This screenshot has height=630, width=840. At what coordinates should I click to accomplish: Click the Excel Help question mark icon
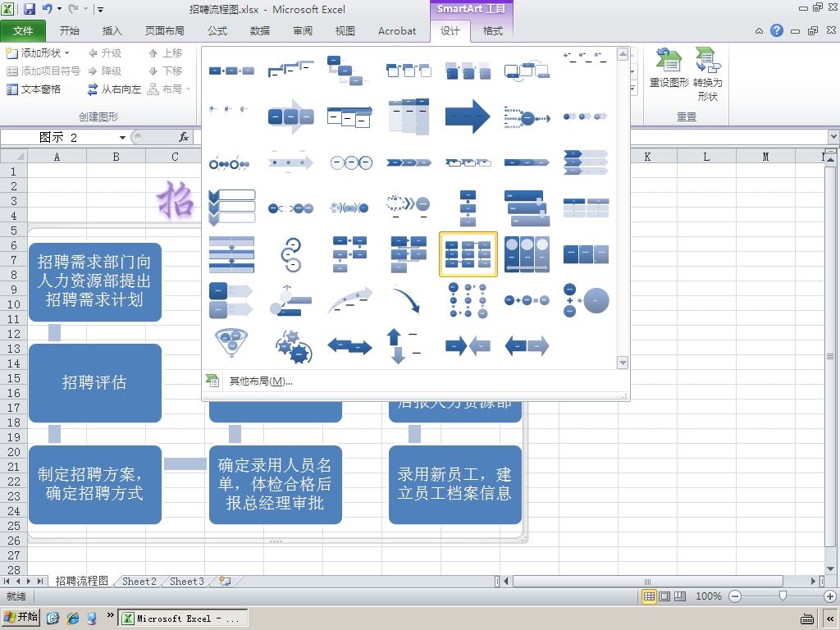pos(777,30)
